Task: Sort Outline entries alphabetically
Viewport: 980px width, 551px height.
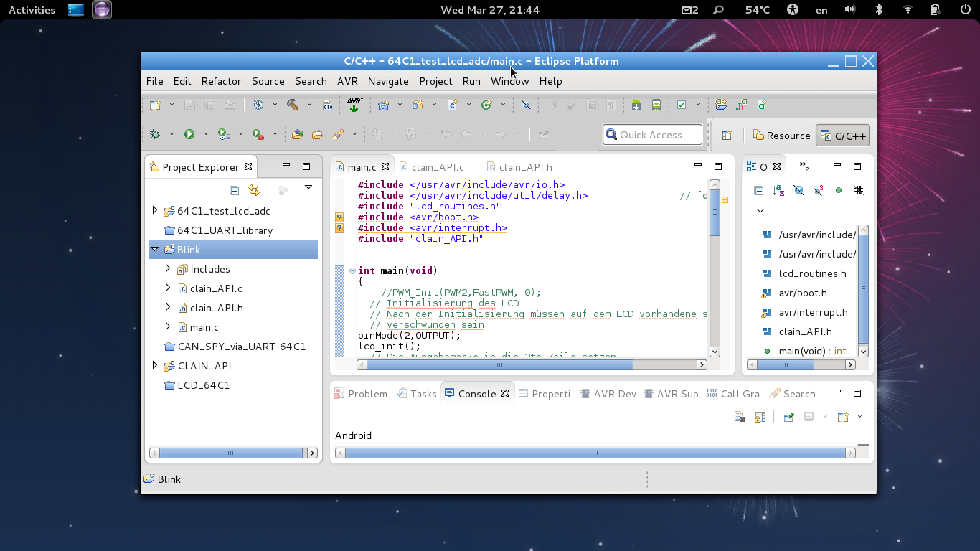Action: (778, 190)
